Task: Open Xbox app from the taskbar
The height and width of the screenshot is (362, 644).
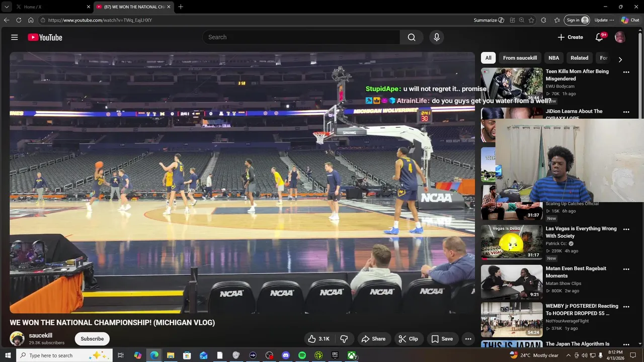Action: 352,355
